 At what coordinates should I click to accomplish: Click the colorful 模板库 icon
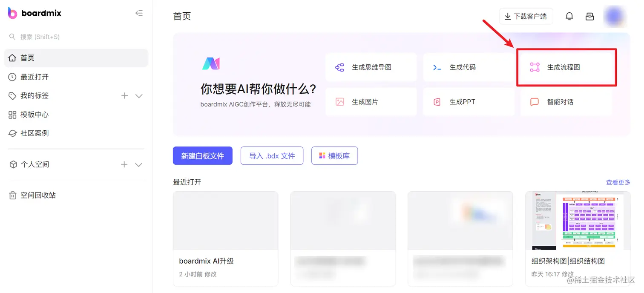(322, 156)
